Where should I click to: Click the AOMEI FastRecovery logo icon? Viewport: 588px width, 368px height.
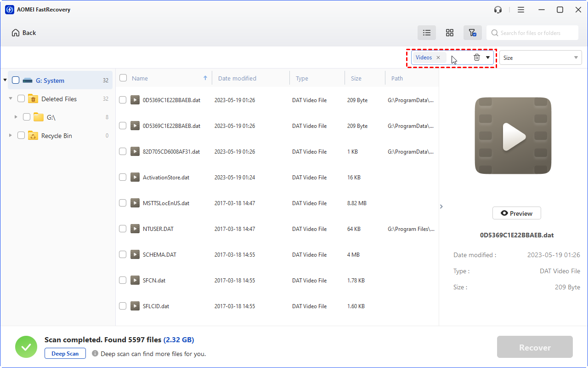click(x=10, y=9)
